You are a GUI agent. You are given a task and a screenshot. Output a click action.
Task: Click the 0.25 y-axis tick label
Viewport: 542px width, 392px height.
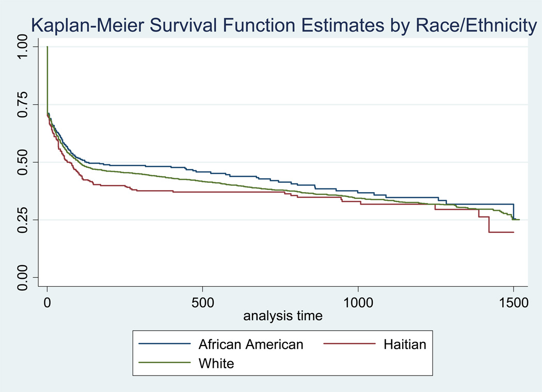point(23,219)
